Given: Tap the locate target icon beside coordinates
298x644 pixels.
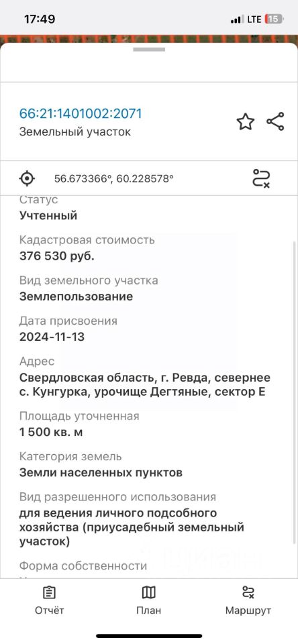Looking at the screenshot, I should pyautogui.click(x=27, y=178).
